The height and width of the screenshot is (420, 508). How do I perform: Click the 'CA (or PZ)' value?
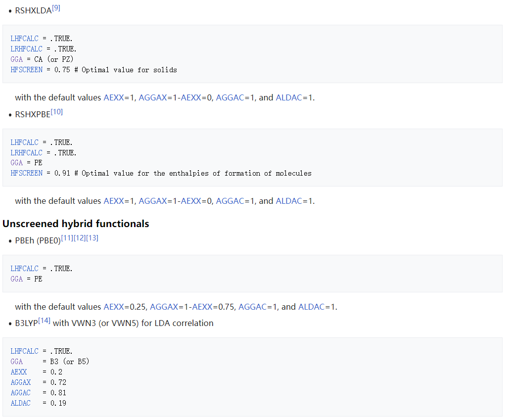[x=54, y=59]
